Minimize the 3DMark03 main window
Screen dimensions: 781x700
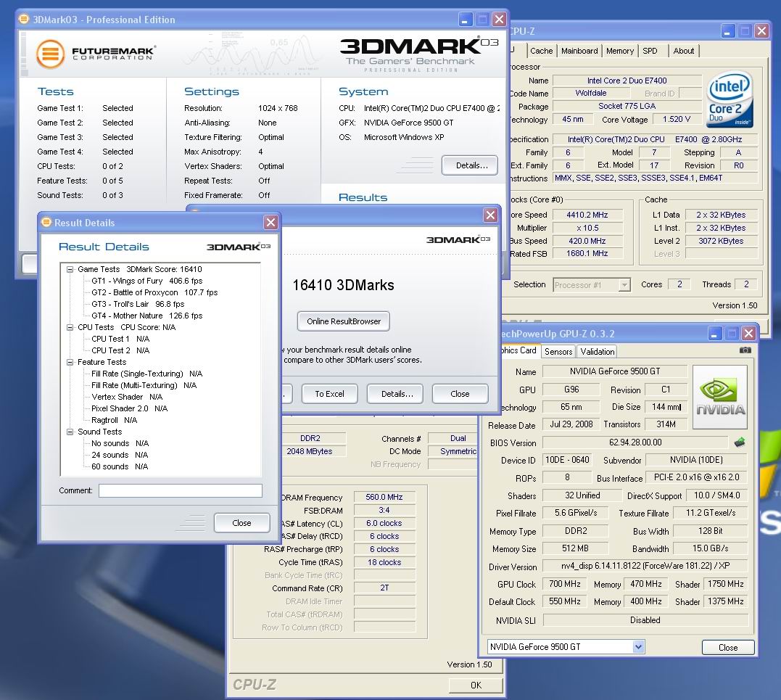point(465,20)
